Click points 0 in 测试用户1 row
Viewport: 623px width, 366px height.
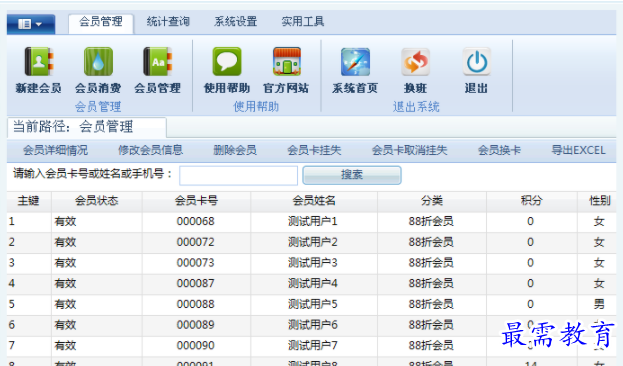[x=530, y=222]
